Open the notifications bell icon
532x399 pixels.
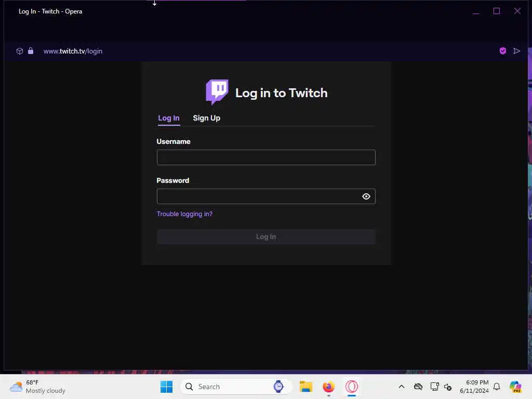pos(497,387)
